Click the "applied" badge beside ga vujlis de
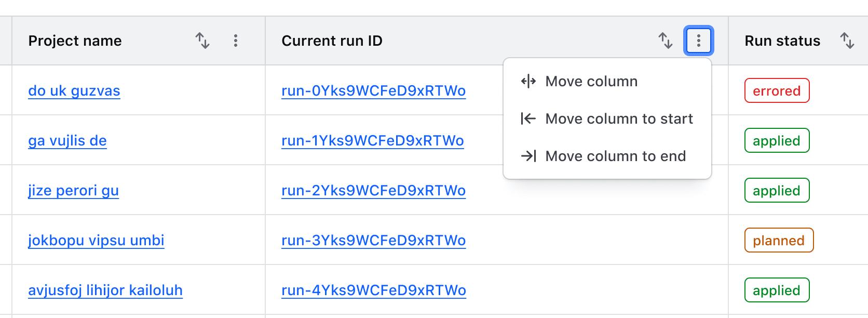This screenshot has height=318, width=868. (x=777, y=140)
